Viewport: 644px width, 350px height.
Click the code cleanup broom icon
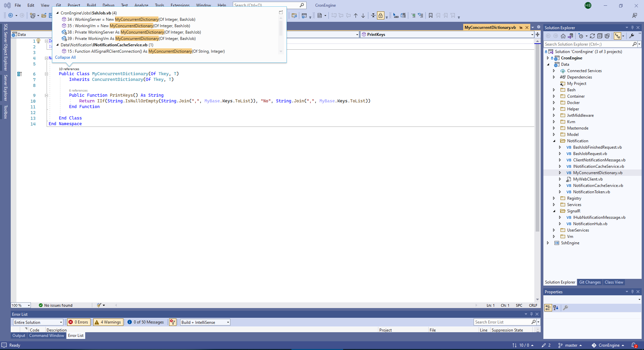99,305
